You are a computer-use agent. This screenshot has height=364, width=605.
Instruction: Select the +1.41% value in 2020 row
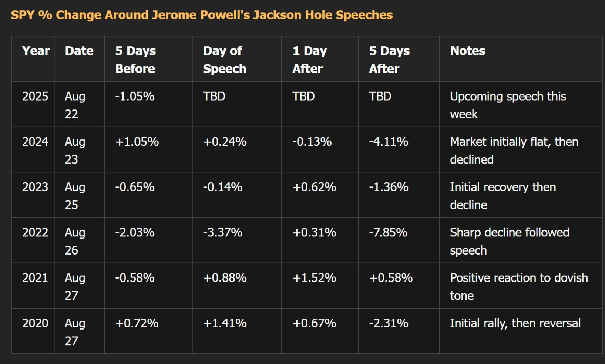[x=225, y=323]
